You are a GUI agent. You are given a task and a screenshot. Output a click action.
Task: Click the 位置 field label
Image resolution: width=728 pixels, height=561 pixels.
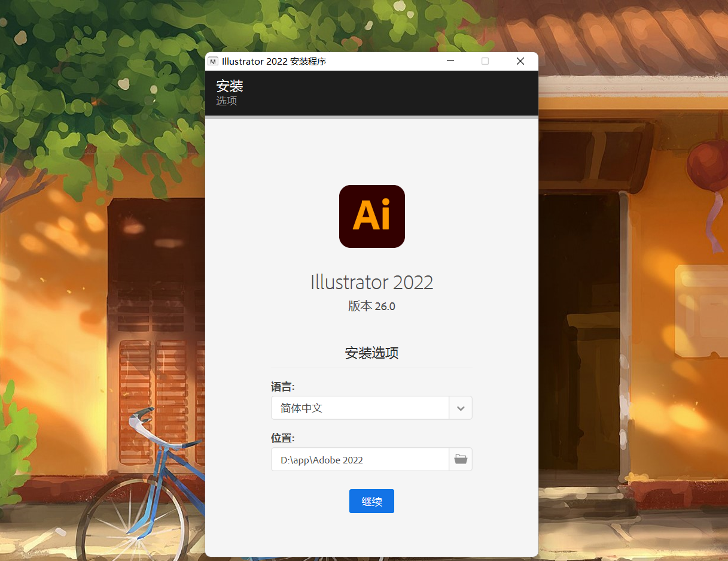(282, 438)
